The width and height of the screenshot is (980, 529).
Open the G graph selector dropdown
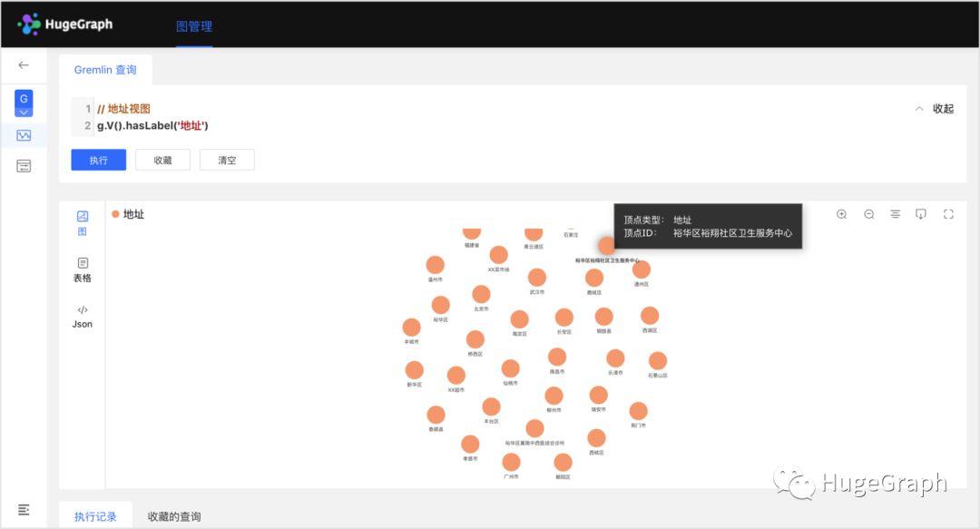point(24,103)
